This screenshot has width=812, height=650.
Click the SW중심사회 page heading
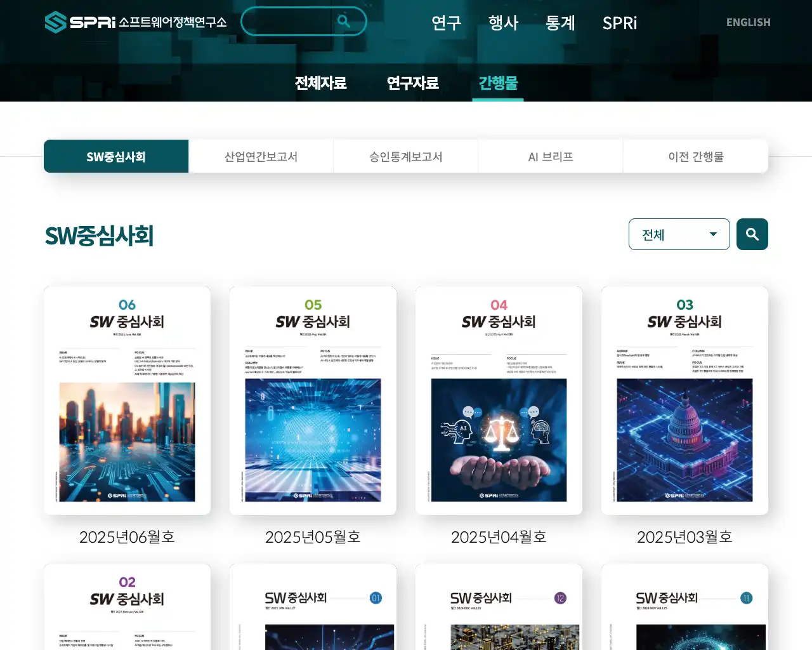pos(99,235)
